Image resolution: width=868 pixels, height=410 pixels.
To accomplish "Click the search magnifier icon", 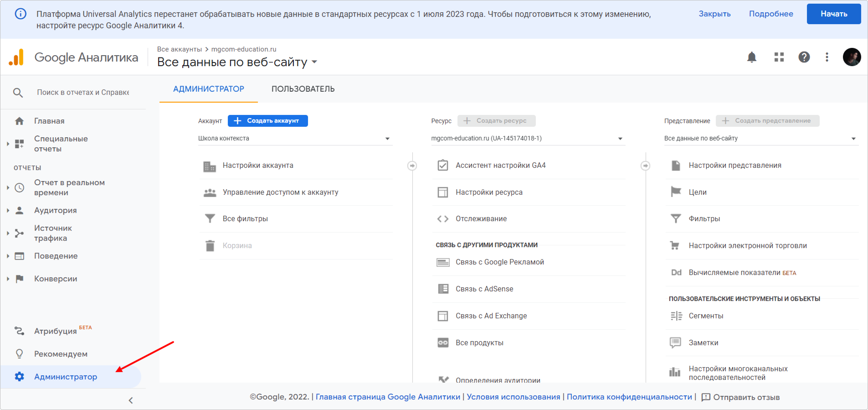I will (18, 92).
